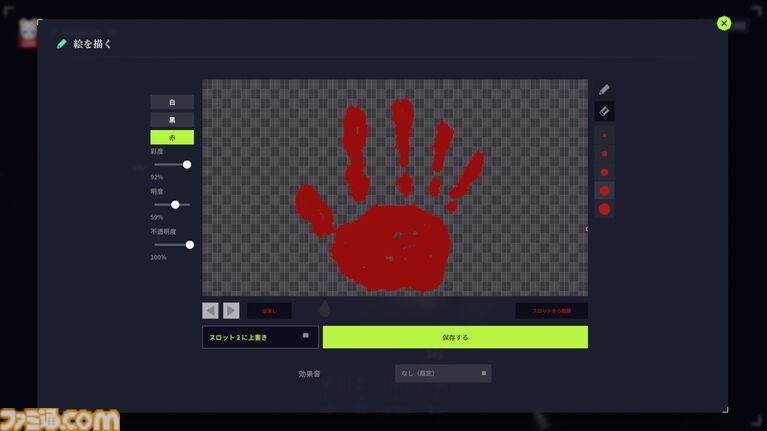The width and height of the screenshot is (767, 431).
Task: Close the 絵を描く dialog with X
Action: click(724, 23)
